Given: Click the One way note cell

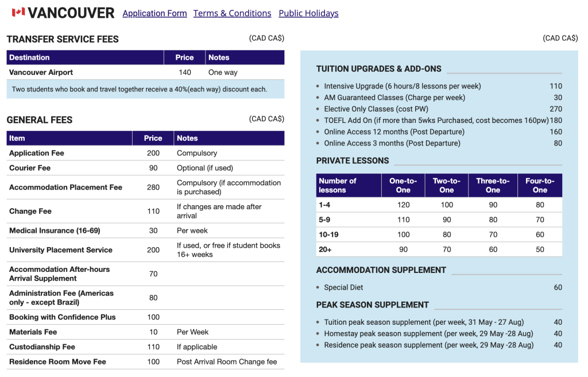Looking at the screenshot, I should [223, 72].
